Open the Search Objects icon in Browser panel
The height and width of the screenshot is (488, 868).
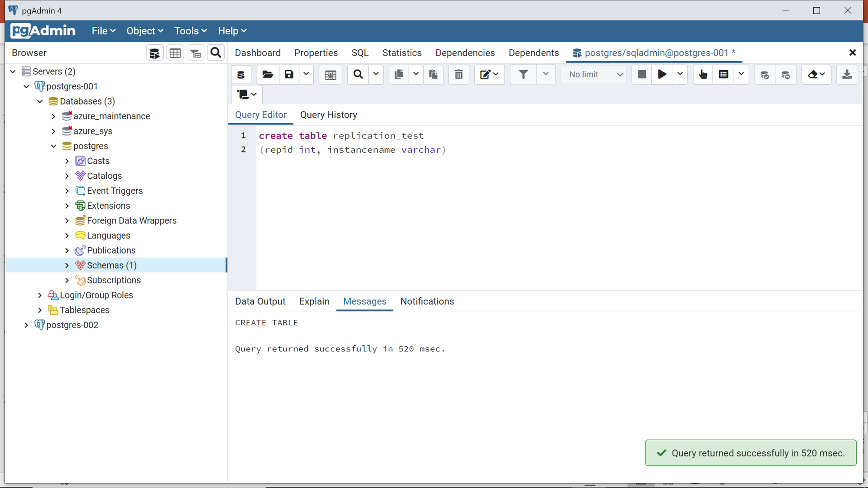[216, 53]
